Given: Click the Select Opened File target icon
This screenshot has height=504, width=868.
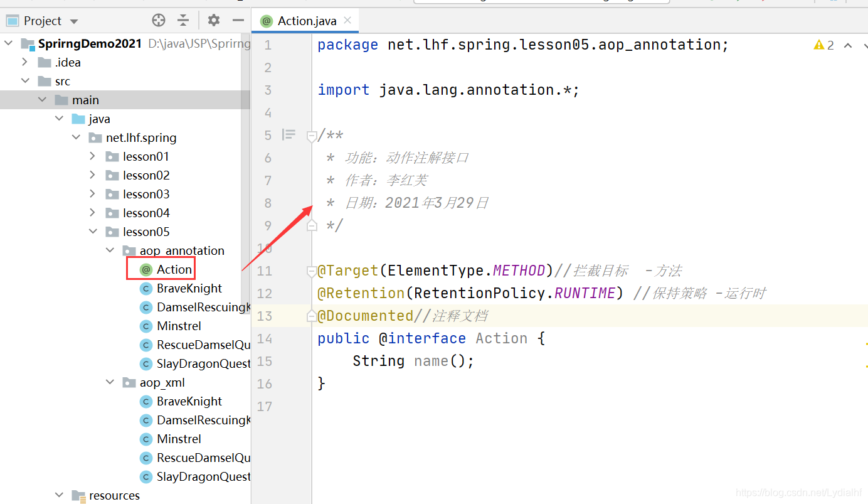Looking at the screenshot, I should click(159, 21).
